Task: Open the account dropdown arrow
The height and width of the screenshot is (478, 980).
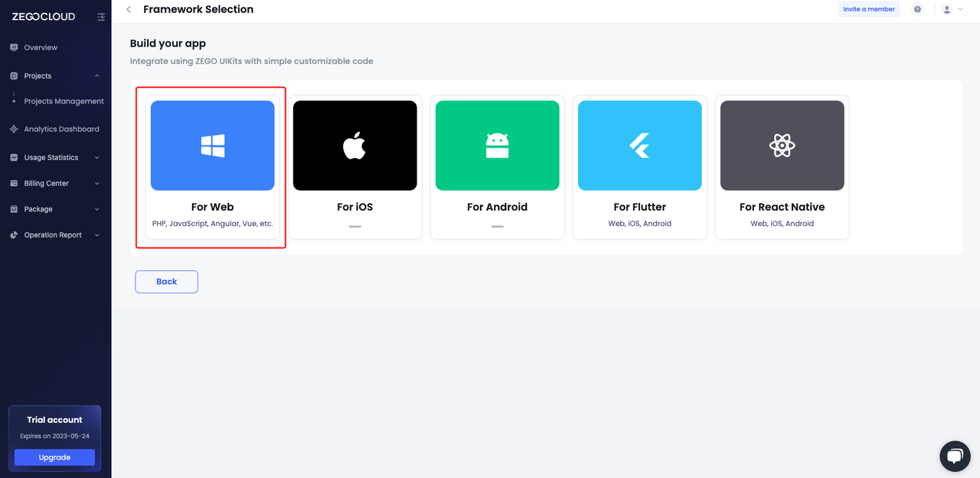Action: pos(961,9)
